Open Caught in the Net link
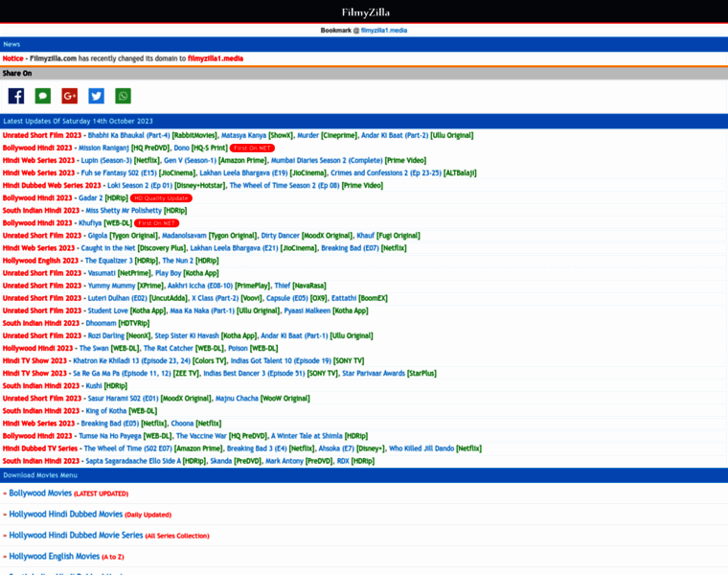This screenshot has height=575, width=728. (108, 248)
